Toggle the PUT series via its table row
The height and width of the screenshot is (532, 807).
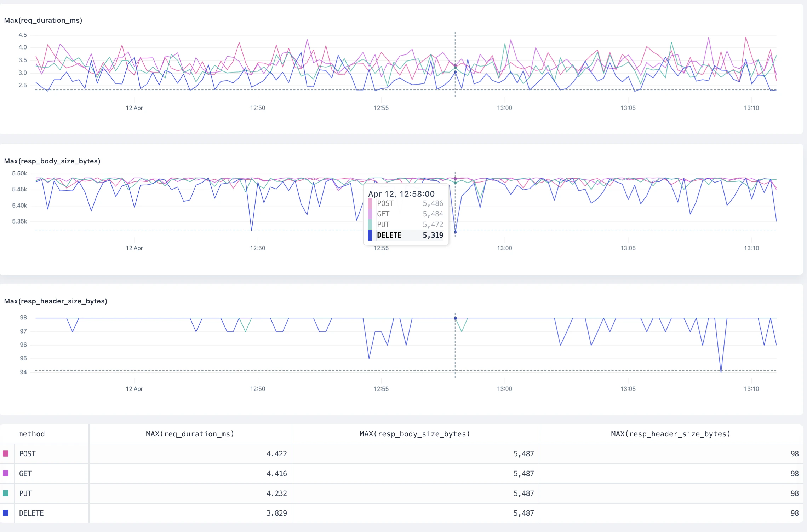pyautogui.click(x=25, y=493)
